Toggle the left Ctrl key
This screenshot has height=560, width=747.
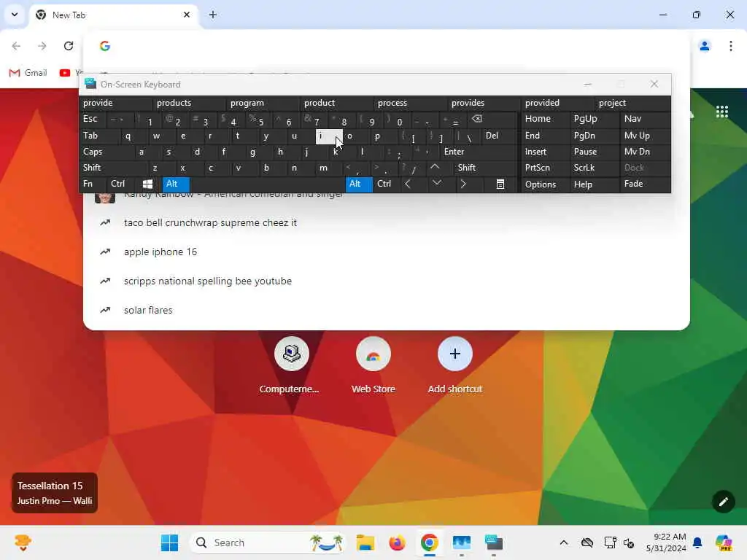pos(120,184)
